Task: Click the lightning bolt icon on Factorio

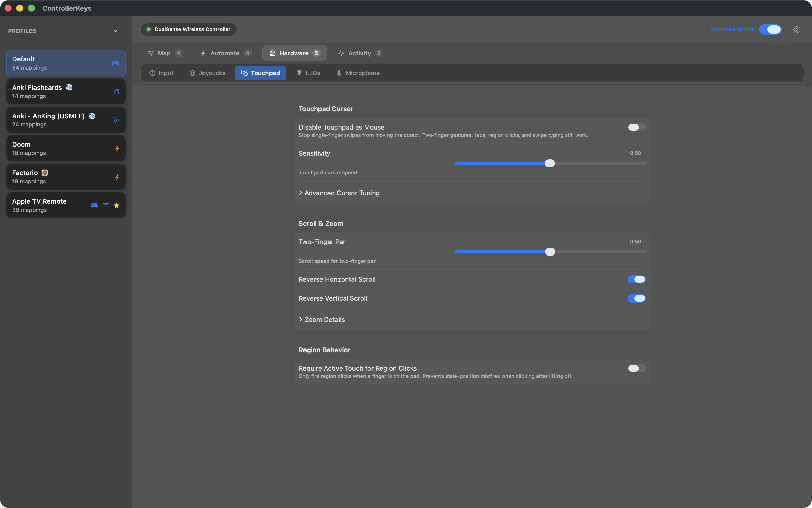Action: coord(117,177)
